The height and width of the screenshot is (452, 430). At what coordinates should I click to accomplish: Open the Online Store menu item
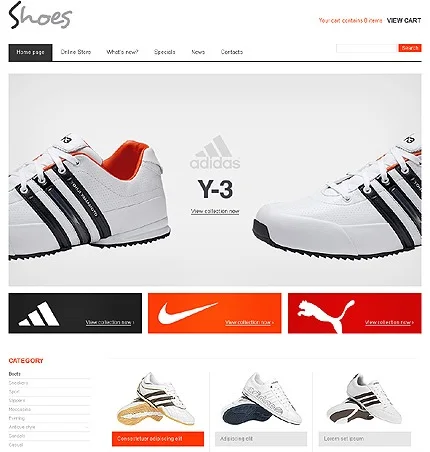(x=76, y=52)
